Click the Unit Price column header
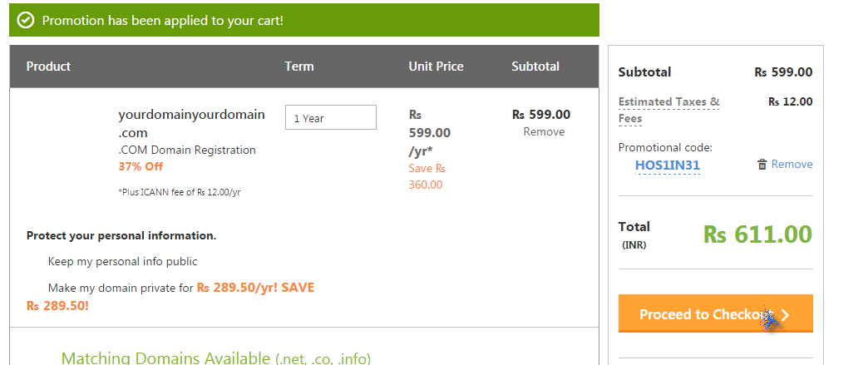The width and height of the screenshot is (868, 365). tap(436, 67)
